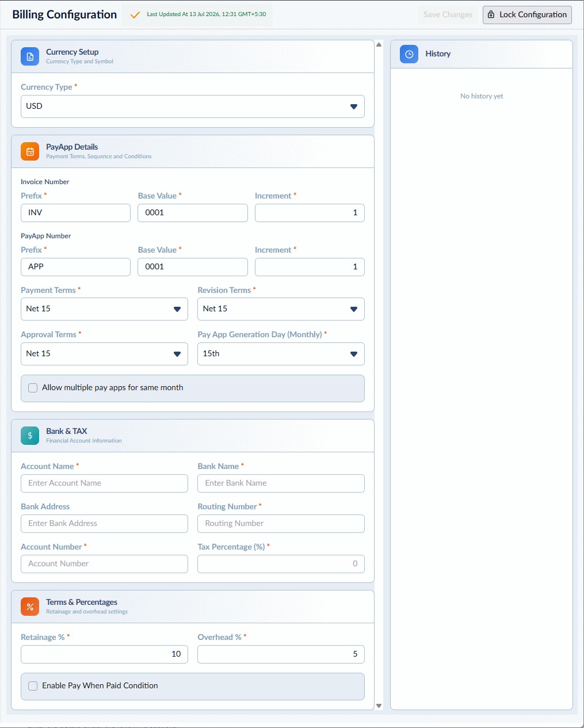The width and height of the screenshot is (584, 728).
Task: Click the 'PayApp Number' section label
Action: 46,236
